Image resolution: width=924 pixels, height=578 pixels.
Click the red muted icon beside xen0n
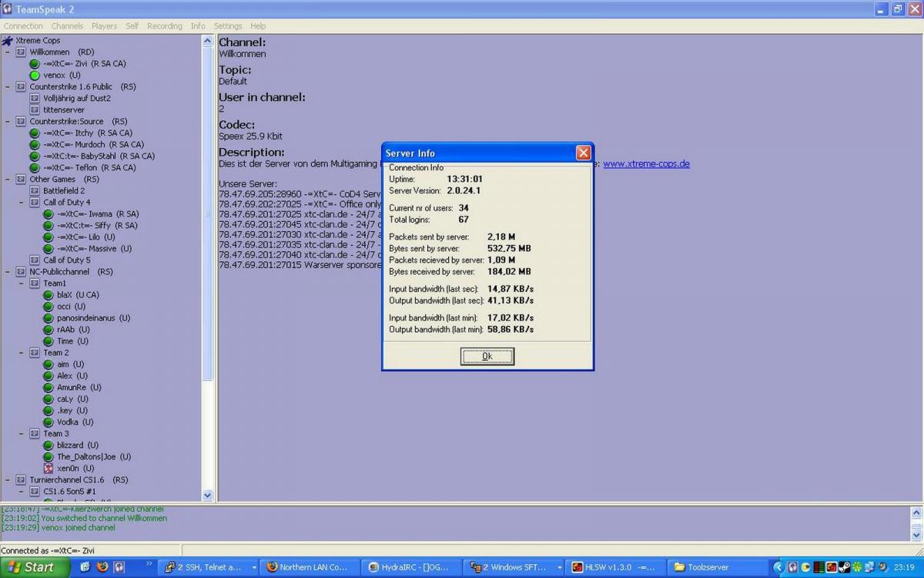(49, 468)
